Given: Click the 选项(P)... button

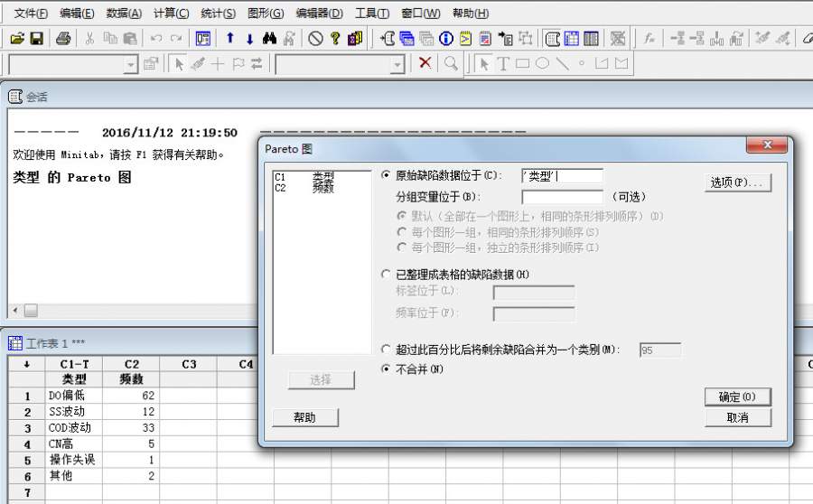Looking at the screenshot, I should click(x=737, y=182).
